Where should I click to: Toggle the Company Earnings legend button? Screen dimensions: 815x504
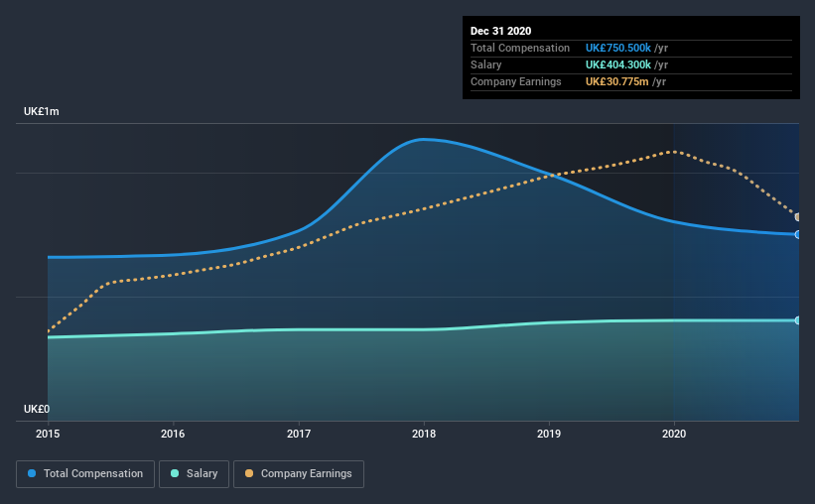[299, 474]
